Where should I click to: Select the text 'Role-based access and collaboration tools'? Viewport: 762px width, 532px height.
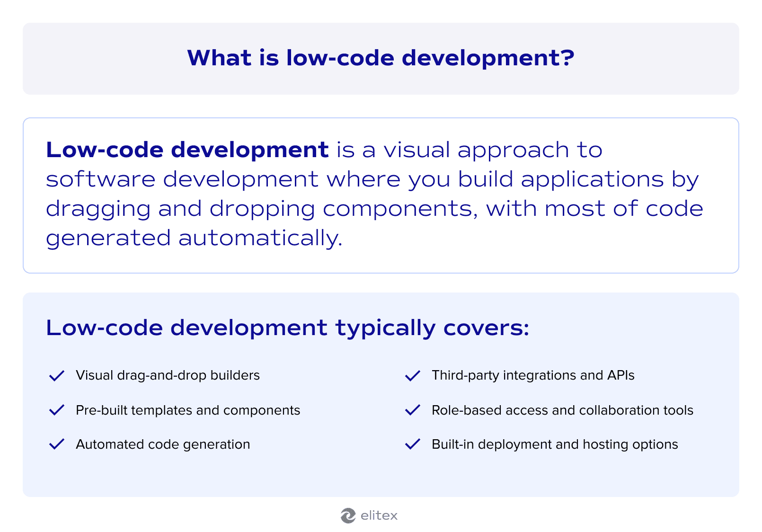(562, 410)
